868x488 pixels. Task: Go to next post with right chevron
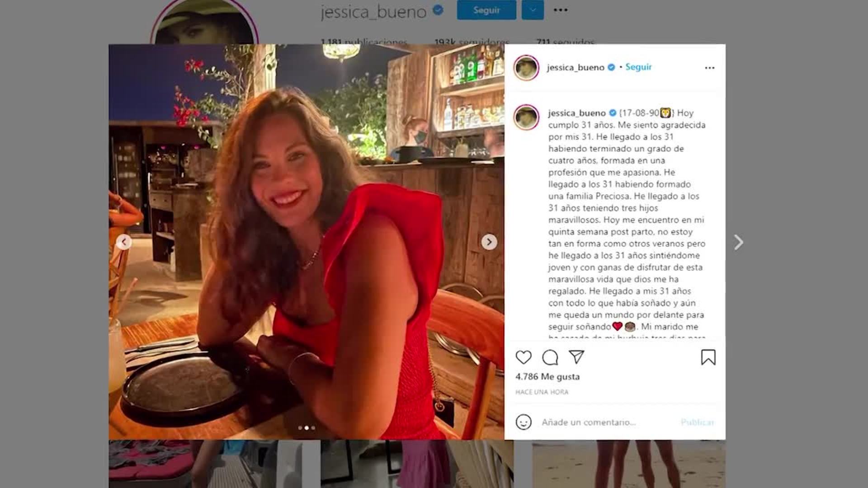[738, 242]
